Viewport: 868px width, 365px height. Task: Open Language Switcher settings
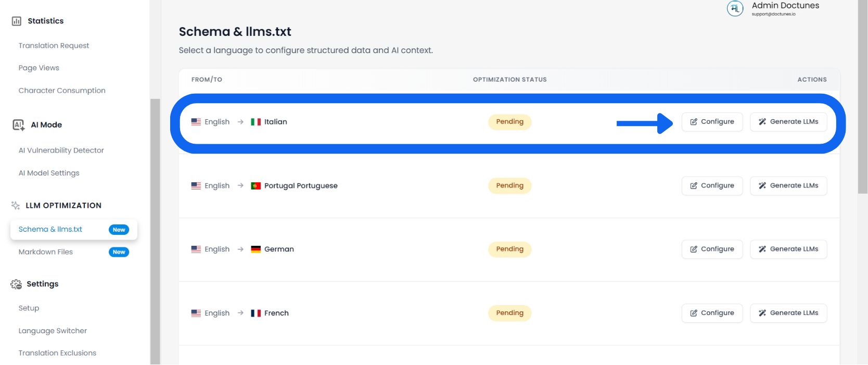pos(53,331)
